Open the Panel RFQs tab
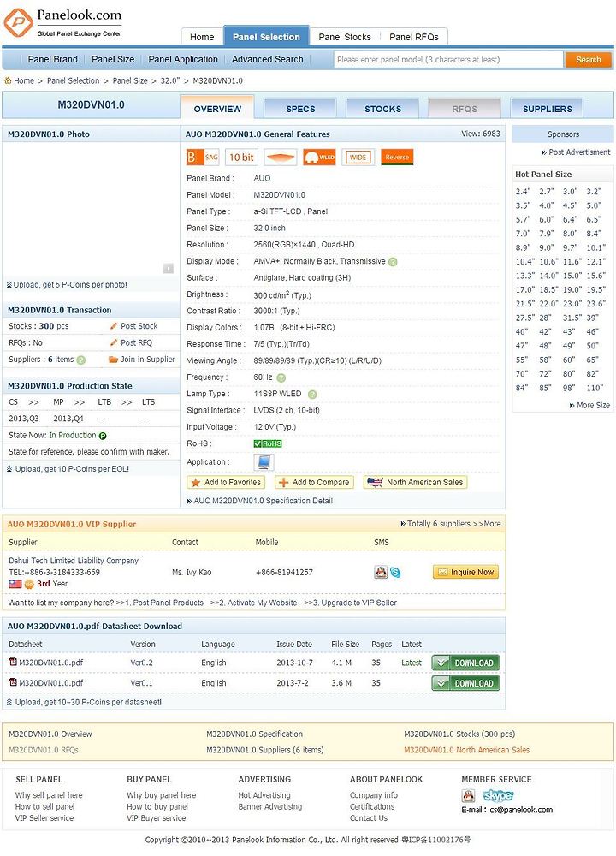 click(413, 37)
